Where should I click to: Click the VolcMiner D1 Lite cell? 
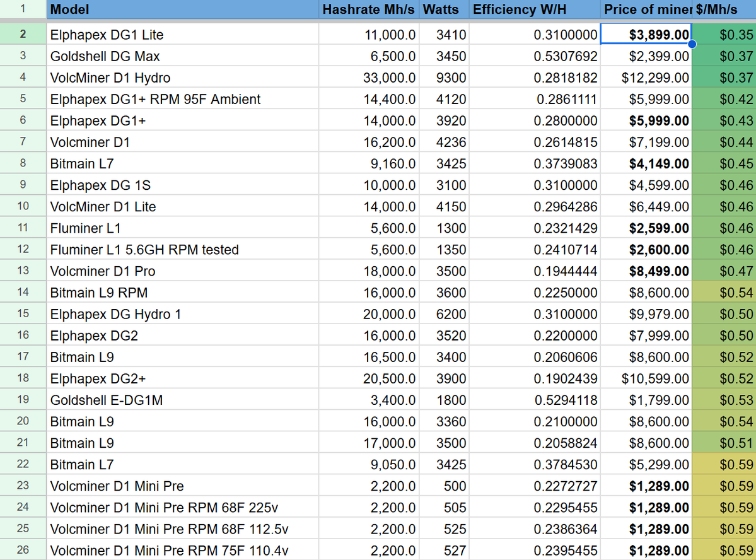tap(182, 206)
